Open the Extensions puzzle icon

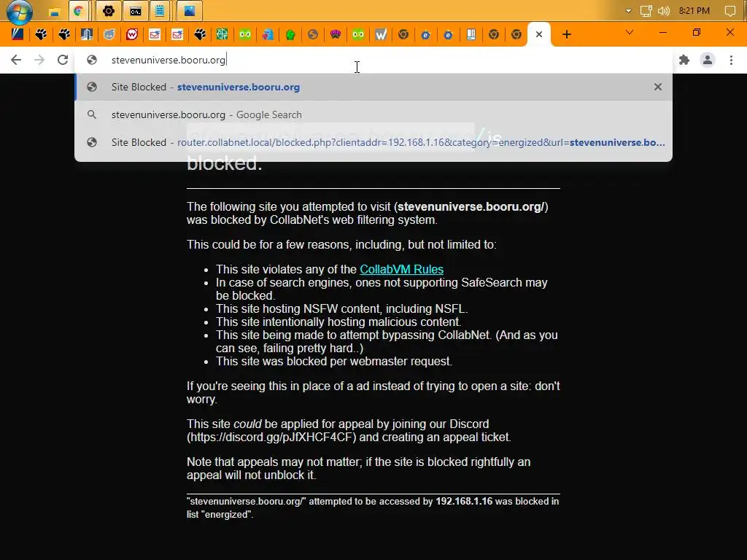(684, 60)
